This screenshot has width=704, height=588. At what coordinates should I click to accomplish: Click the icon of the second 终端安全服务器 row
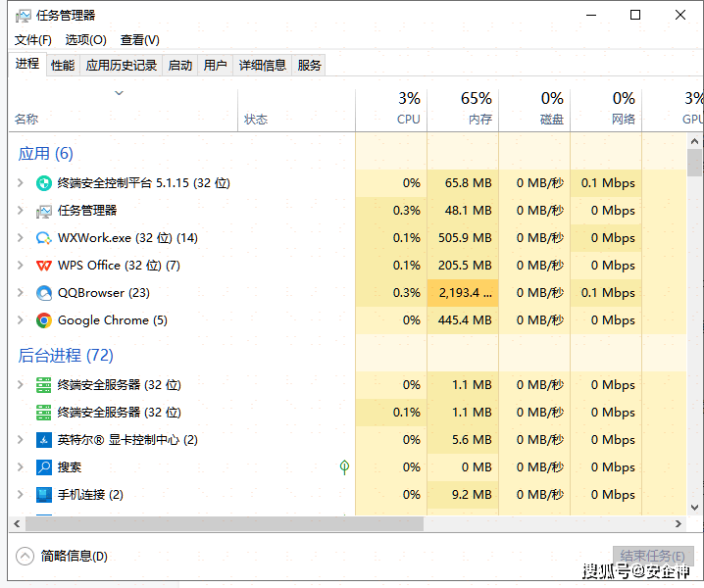coord(43,413)
